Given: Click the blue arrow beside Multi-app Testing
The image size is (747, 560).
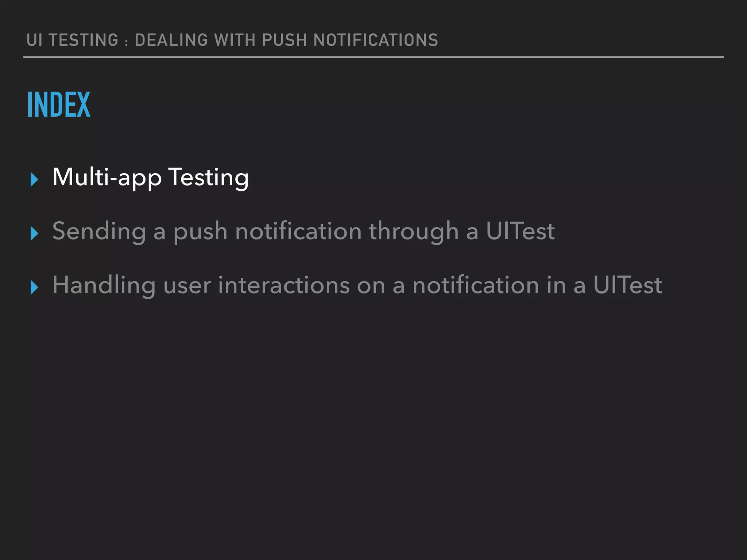Looking at the screenshot, I should 34,179.
